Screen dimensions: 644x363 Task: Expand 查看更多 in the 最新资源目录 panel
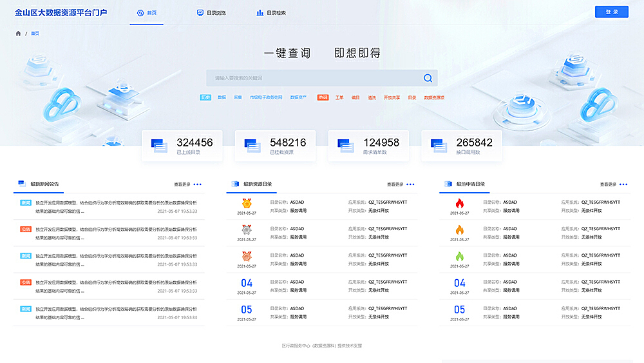coord(401,184)
